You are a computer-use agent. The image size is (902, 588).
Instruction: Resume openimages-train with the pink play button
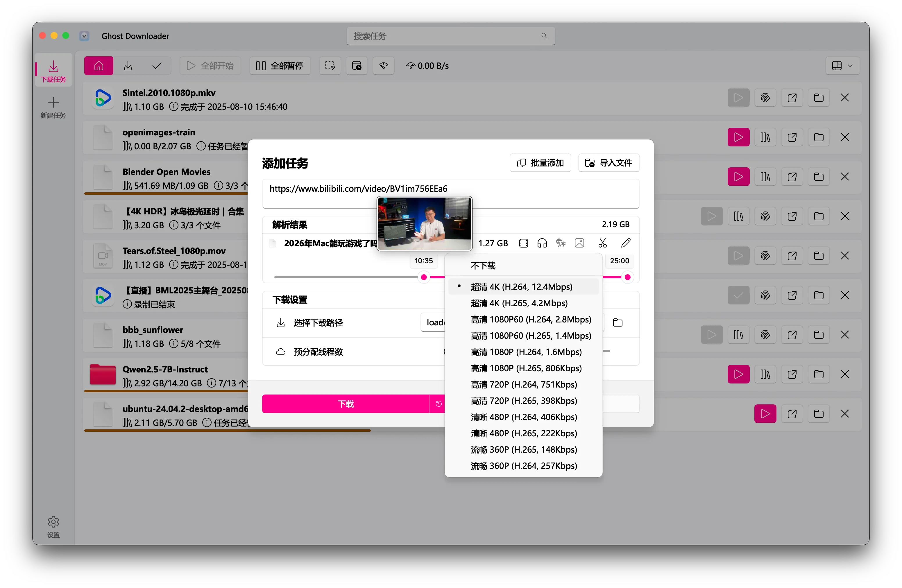pos(738,137)
